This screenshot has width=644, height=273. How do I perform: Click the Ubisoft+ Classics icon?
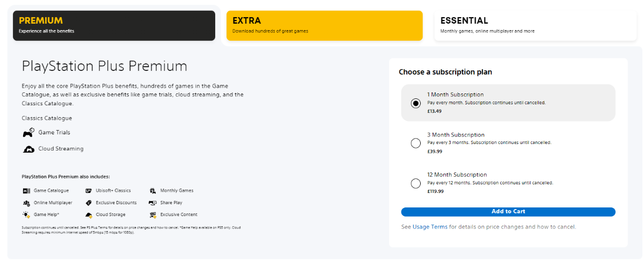point(89,191)
